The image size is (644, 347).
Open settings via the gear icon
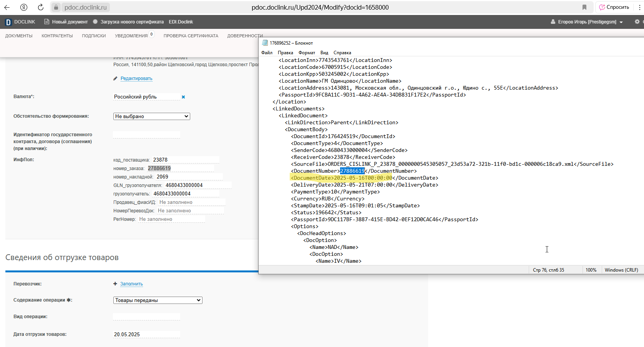(637, 22)
